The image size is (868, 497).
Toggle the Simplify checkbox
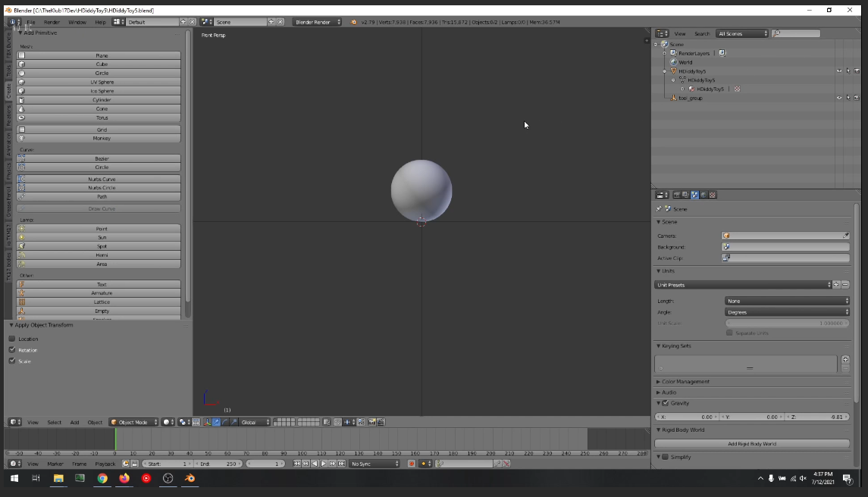666,457
